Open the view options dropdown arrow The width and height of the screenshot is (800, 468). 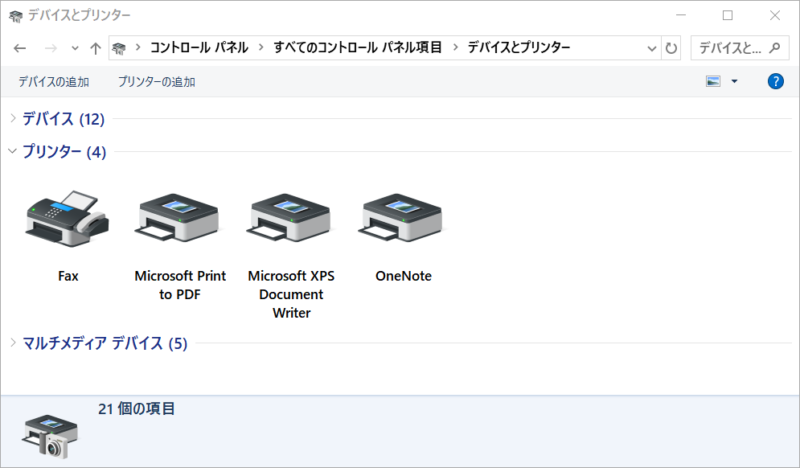pyautogui.click(x=735, y=82)
